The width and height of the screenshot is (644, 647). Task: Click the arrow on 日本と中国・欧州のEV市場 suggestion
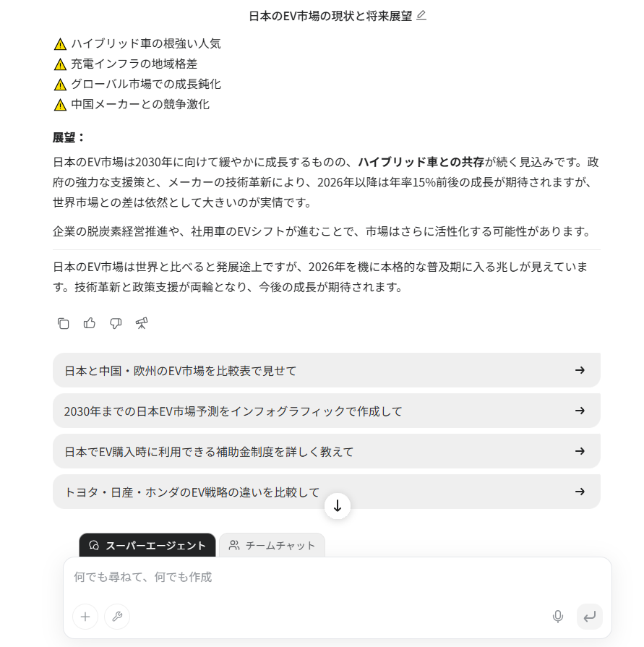(580, 370)
